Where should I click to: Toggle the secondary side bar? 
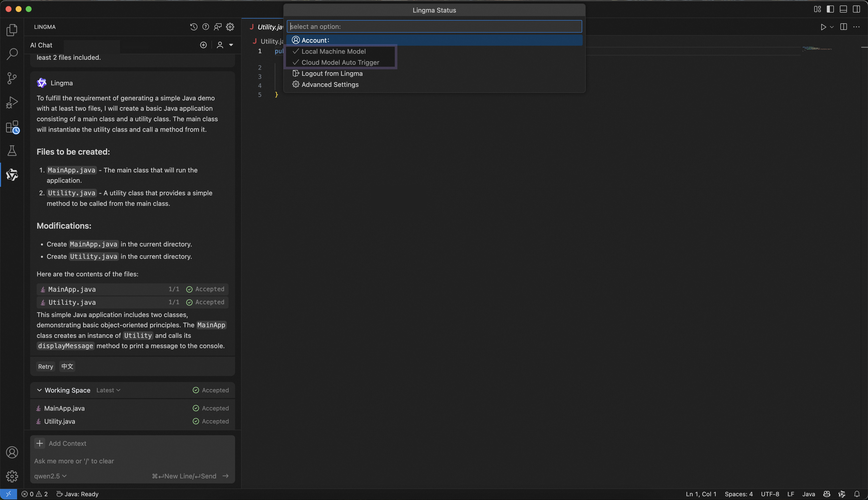[856, 9]
